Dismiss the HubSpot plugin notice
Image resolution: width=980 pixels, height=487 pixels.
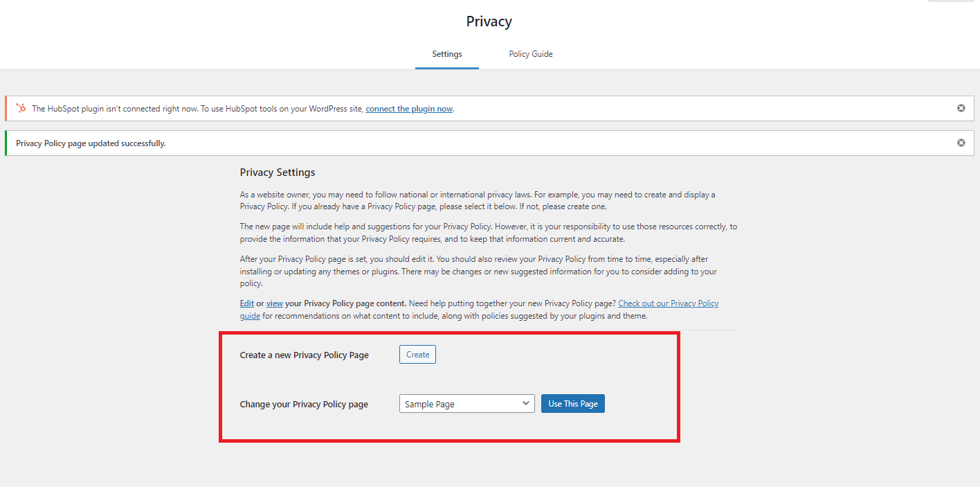click(x=961, y=108)
